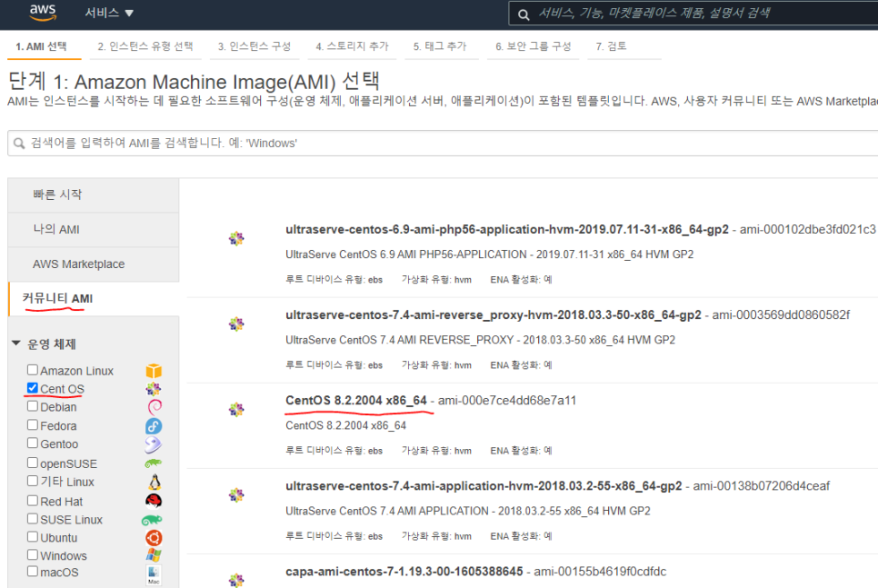Screen dimensions: 878x588
Task: Click description 'UltraServe CentOS 7.4 AMI APPLICATION'
Action: click(x=468, y=512)
